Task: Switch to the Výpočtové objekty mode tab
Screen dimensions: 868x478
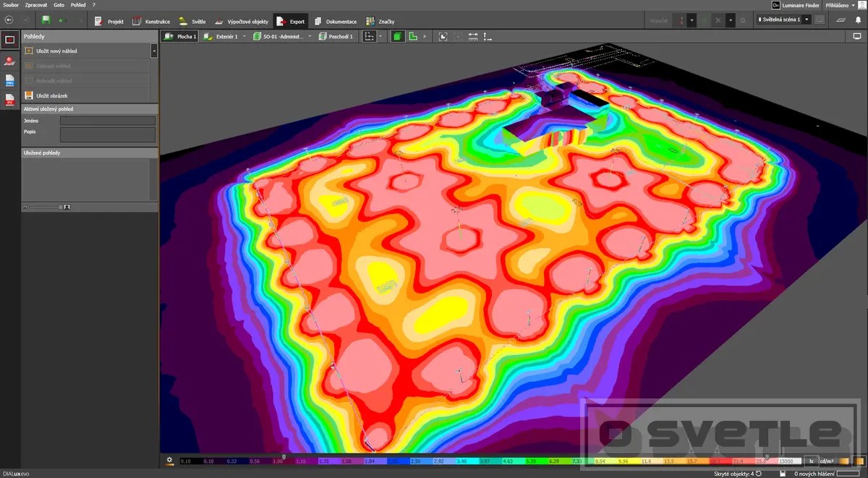Action: [x=242, y=21]
